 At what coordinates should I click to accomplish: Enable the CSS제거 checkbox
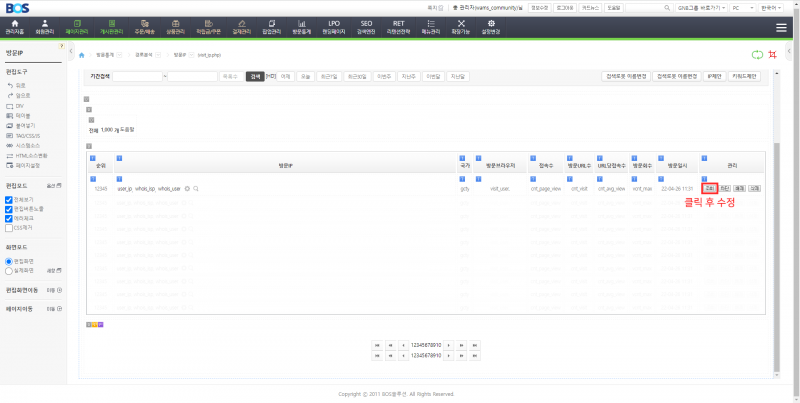(9, 227)
